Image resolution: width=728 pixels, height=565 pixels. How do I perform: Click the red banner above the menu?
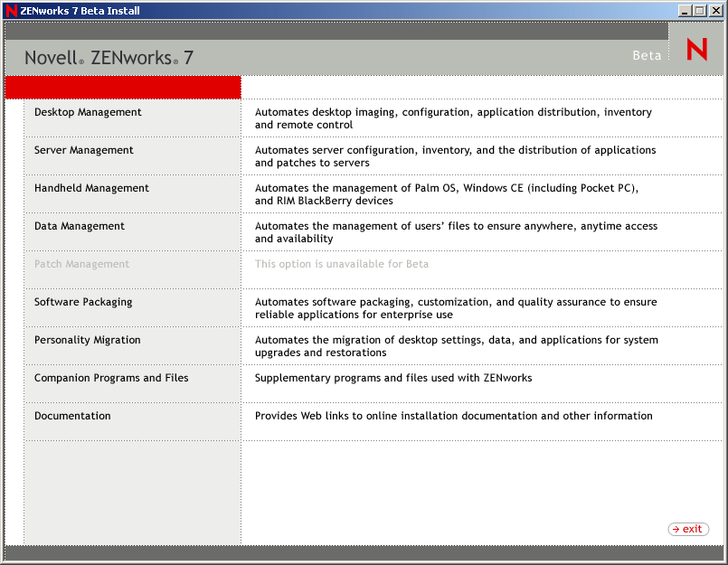click(123, 88)
